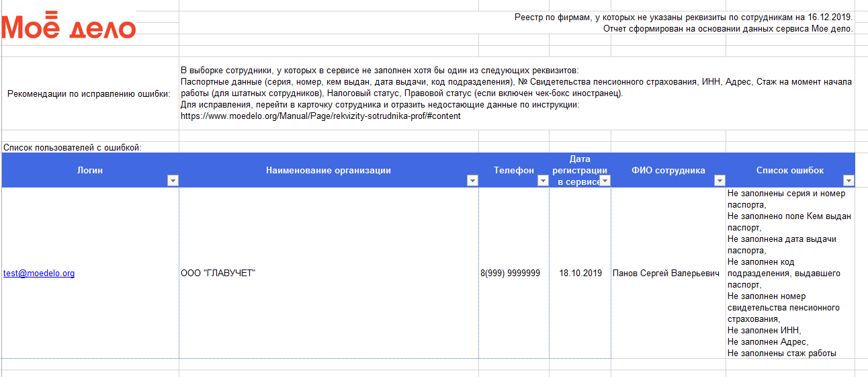Open the Дата регистрации filter dropdown
Image resolution: width=868 pixels, height=377 pixels.
605,180
